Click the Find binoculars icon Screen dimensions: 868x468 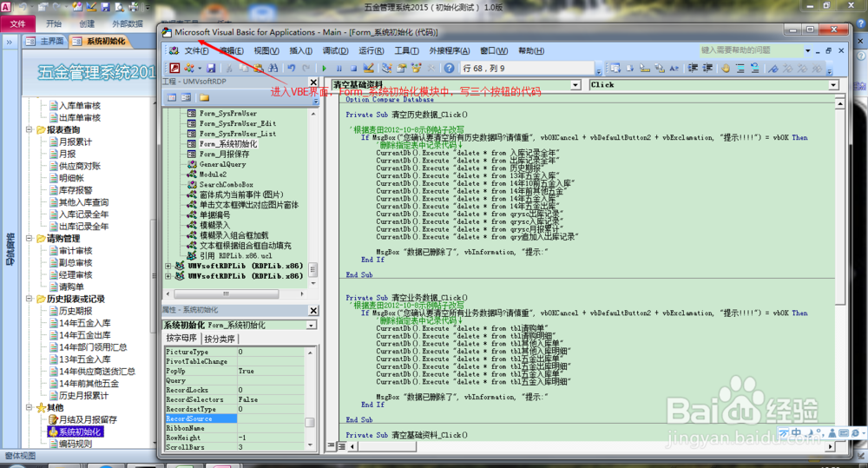(x=273, y=68)
